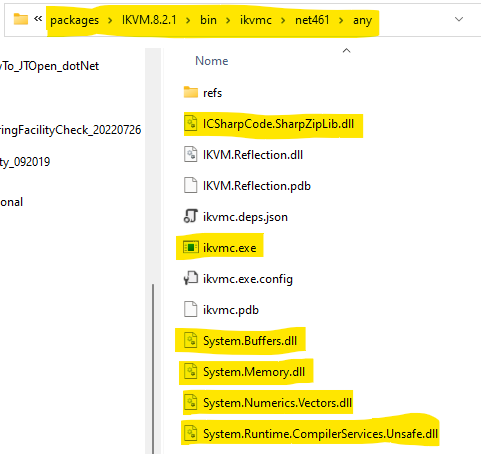Select the System.Numerics.Vectors.dll file icon
This screenshot has width=481, height=454.
(191, 403)
